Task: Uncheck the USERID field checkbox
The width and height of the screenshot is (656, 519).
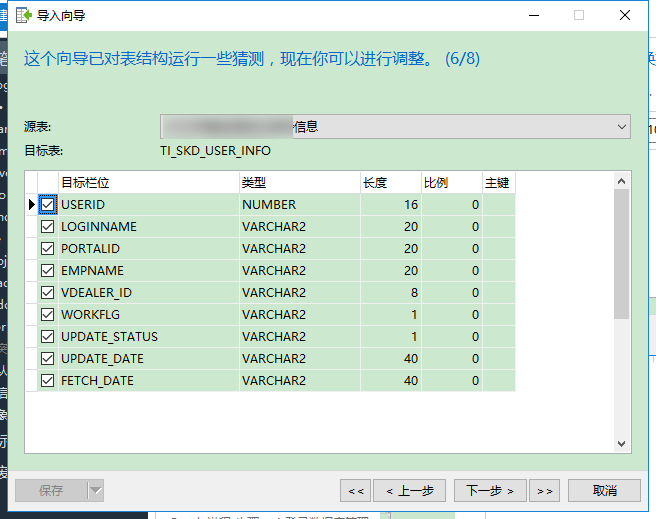Action: point(47,205)
